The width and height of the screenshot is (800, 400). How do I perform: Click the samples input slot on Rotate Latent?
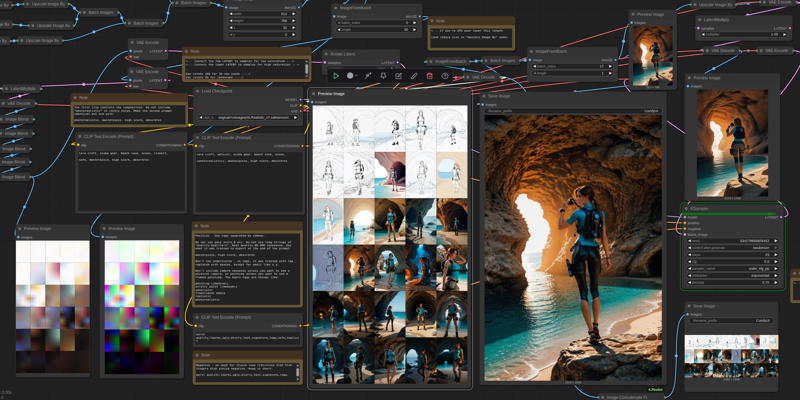[324, 62]
